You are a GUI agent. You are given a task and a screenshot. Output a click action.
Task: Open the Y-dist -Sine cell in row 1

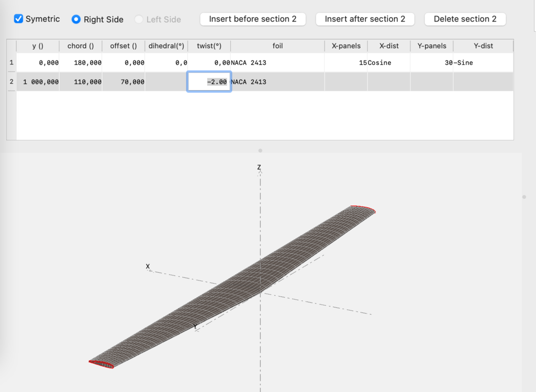(x=483, y=63)
